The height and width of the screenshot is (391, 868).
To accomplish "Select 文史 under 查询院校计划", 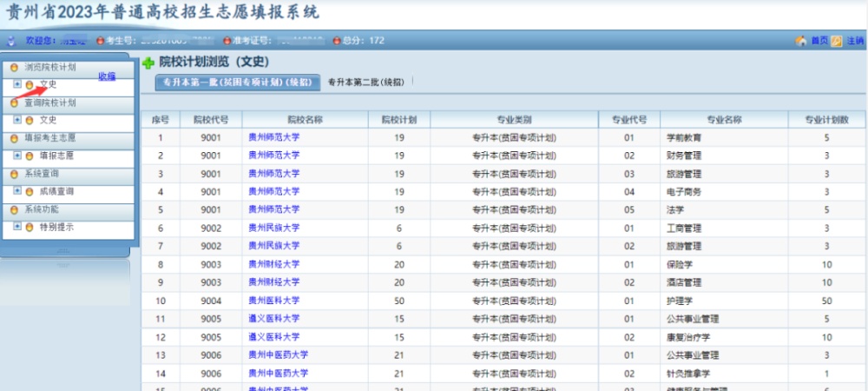I will point(48,120).
